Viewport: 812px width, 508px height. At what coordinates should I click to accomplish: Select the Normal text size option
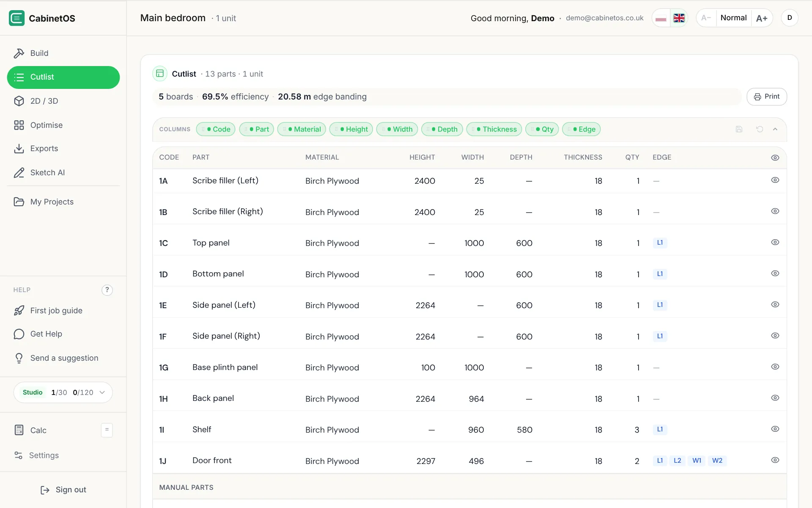pos(733,18)
